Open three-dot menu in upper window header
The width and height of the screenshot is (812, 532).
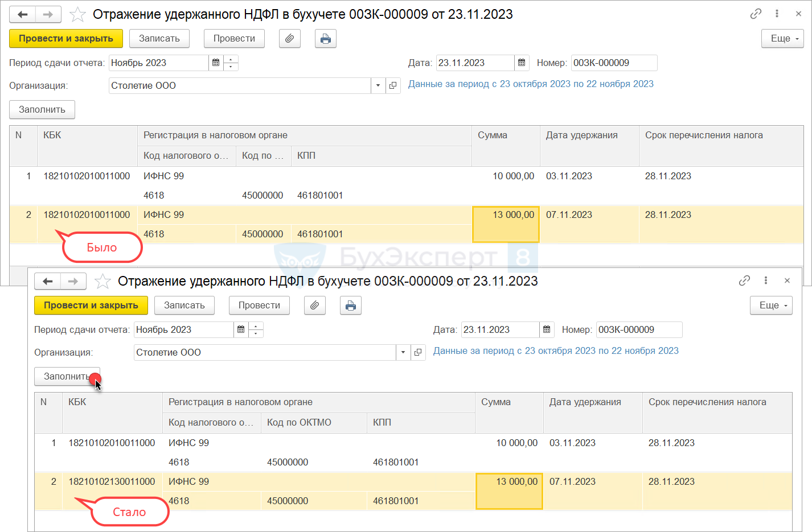coord(777,14)
